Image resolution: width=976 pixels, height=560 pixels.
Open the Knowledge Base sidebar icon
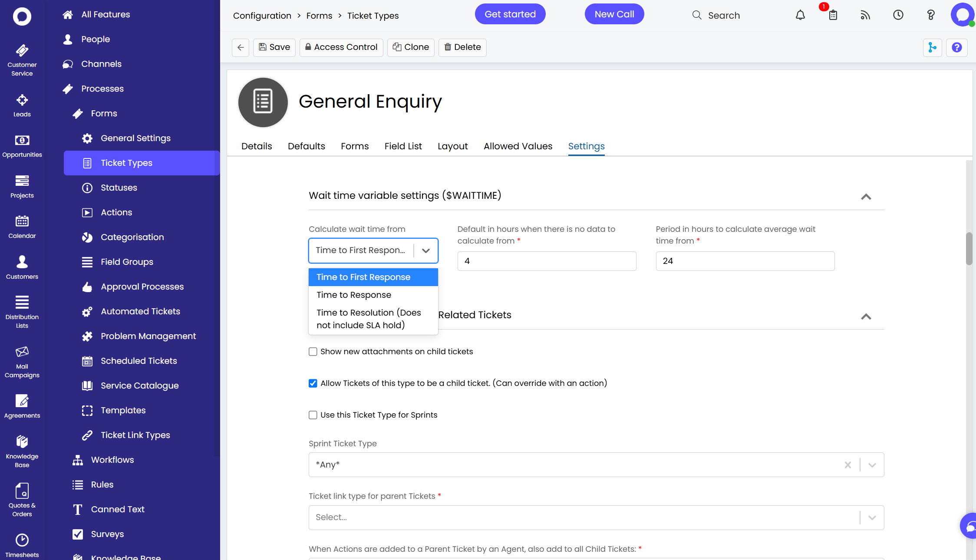tap(22, 451)
